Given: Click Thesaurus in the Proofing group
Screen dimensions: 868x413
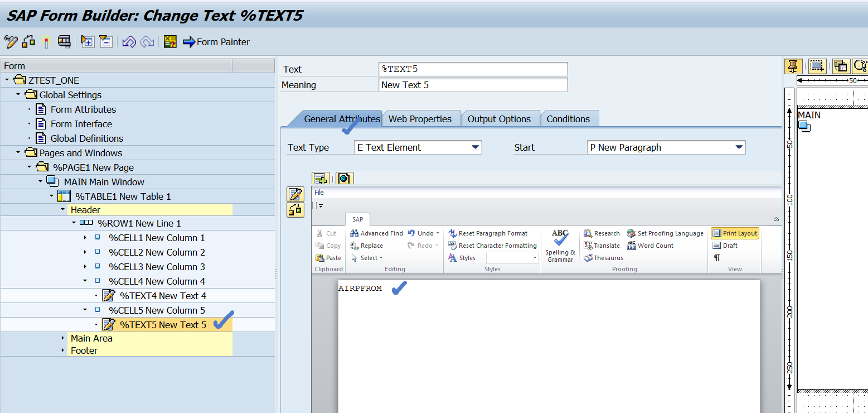Looking at the screenshot, I should 603,258.
